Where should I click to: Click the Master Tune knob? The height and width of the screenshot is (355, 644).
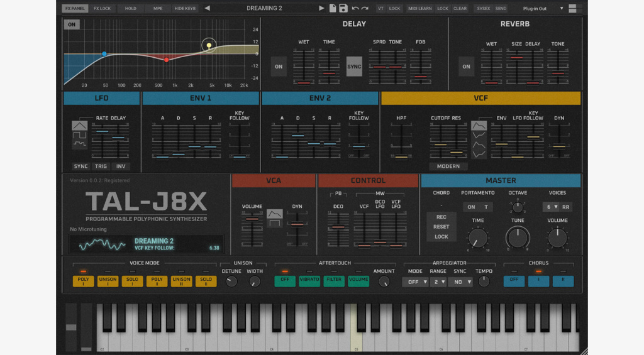pyautogui.click(x=518, y=238)
